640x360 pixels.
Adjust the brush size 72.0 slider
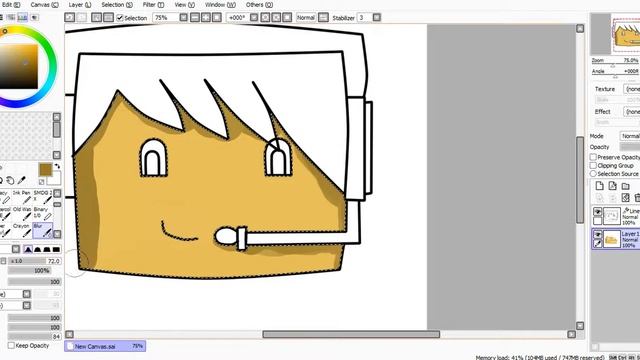point(35,261)
